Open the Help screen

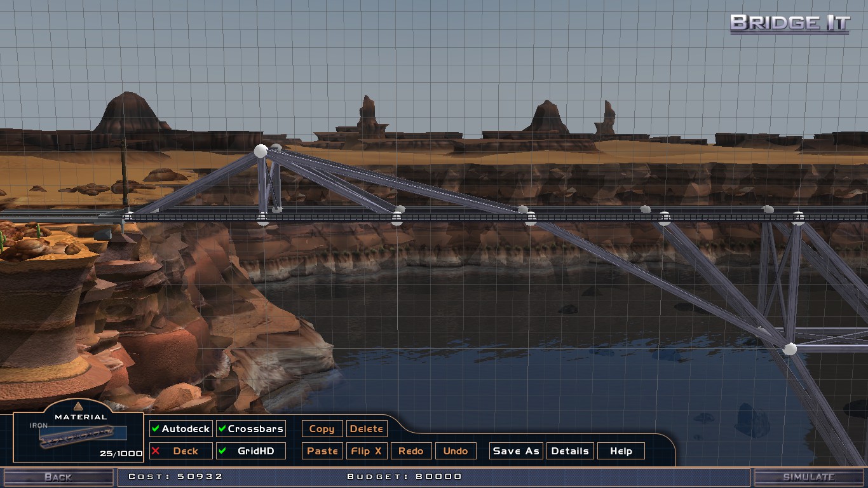pos(621,451)
